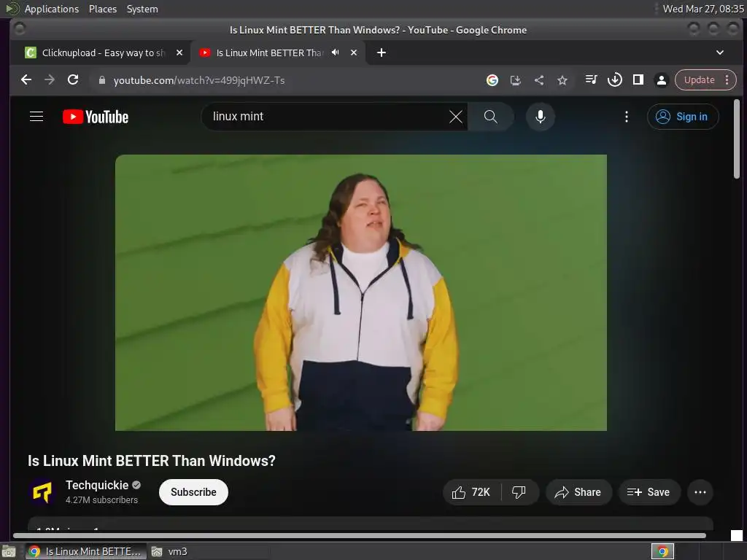Open the Techquickie channel avatar
Image resolution: width=747 pixels, height=560 pixels.
click(x=42, y=492)
